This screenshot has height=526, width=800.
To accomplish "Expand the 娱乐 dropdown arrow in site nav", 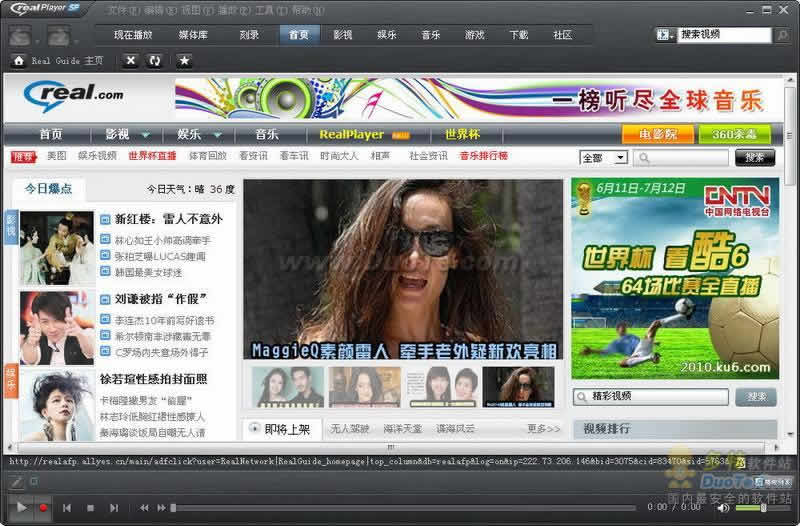I will [x=217, y=135].
